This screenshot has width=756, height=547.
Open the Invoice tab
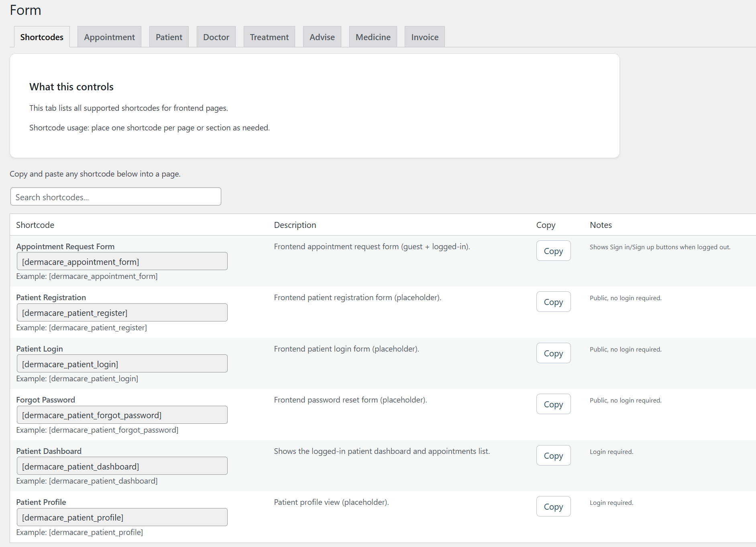[x=424, y=37]
